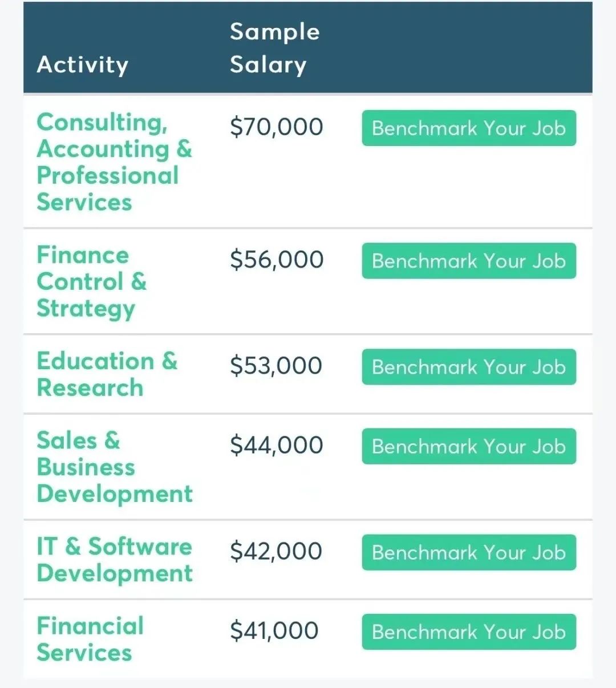Open Consulting, Accounting & Professional Services link
616x688 pixels.
coord(114,162)
